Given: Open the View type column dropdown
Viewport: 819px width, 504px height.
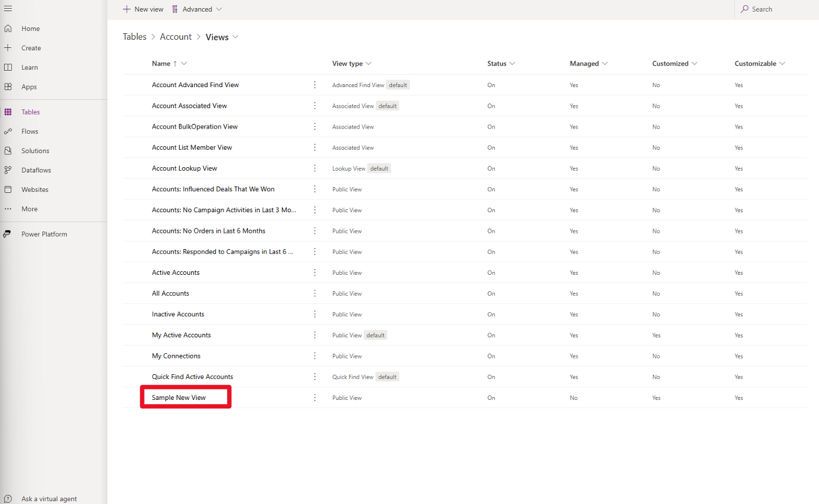Looking at the screenshot, I should [x=369, y=64].
